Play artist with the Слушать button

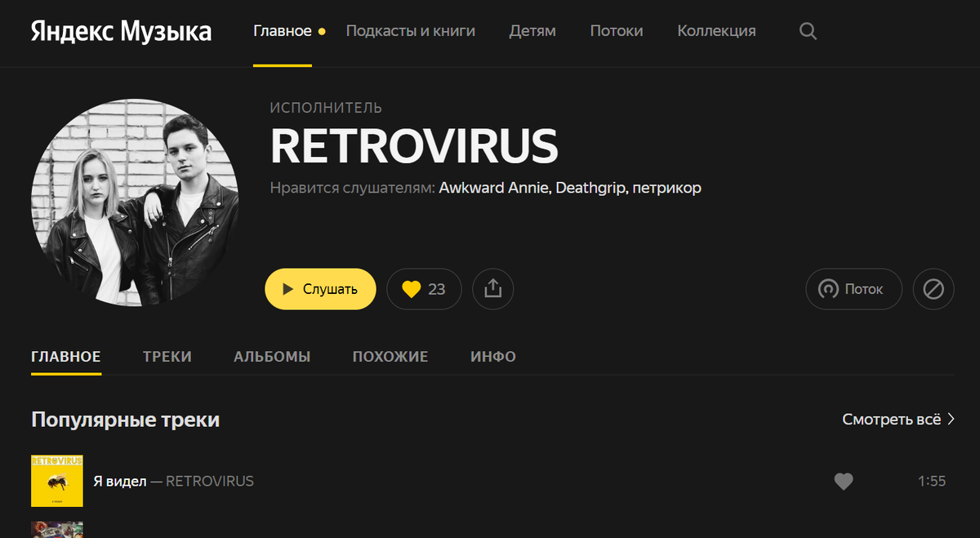click(320, 289)
